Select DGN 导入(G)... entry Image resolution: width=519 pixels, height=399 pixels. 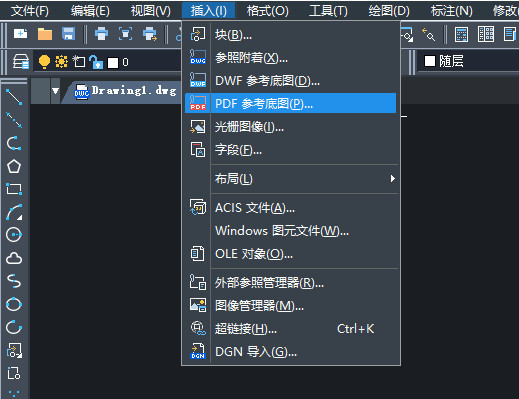(290, 352)
